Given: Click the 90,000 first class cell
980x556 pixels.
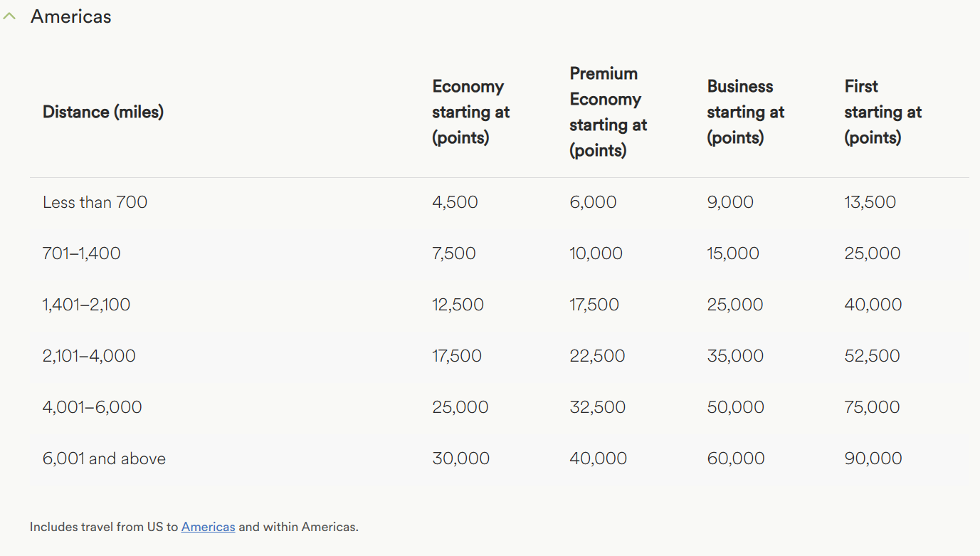Looking at the screenshot, I should 873,458.
